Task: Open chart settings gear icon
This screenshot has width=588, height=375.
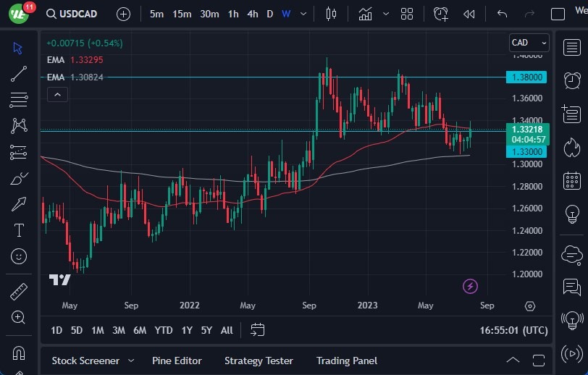Action: coord(530,306)
